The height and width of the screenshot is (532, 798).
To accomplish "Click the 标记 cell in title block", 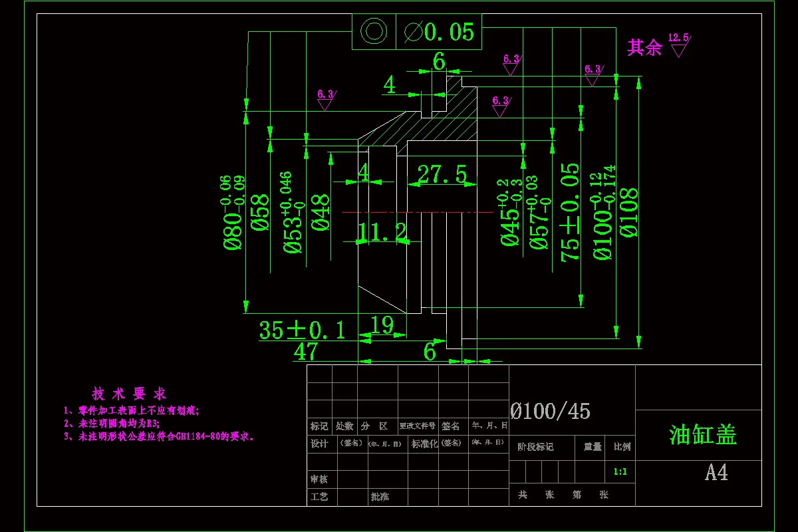I will (319, 426).
